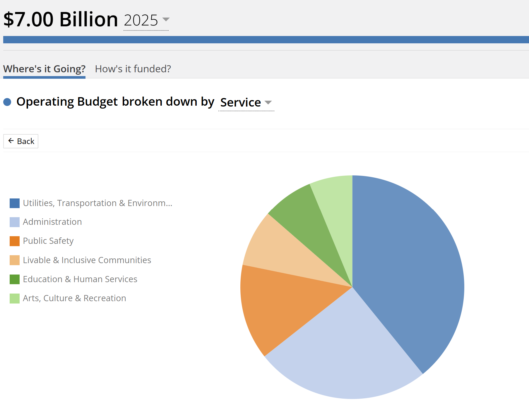This screenshot has height=420, width=529.
Task: Open the 2025 year dropdown
Action: coord(146,20)
